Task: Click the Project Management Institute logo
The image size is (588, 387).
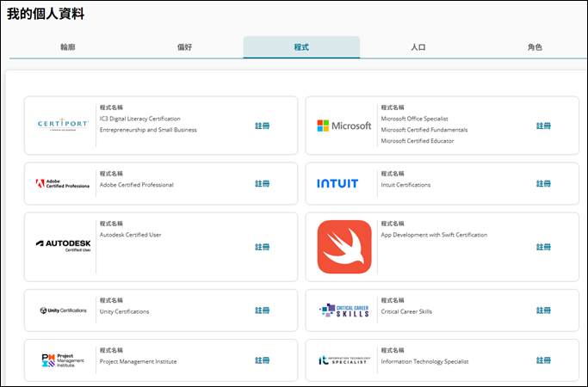Action: [x=64, y=360]
